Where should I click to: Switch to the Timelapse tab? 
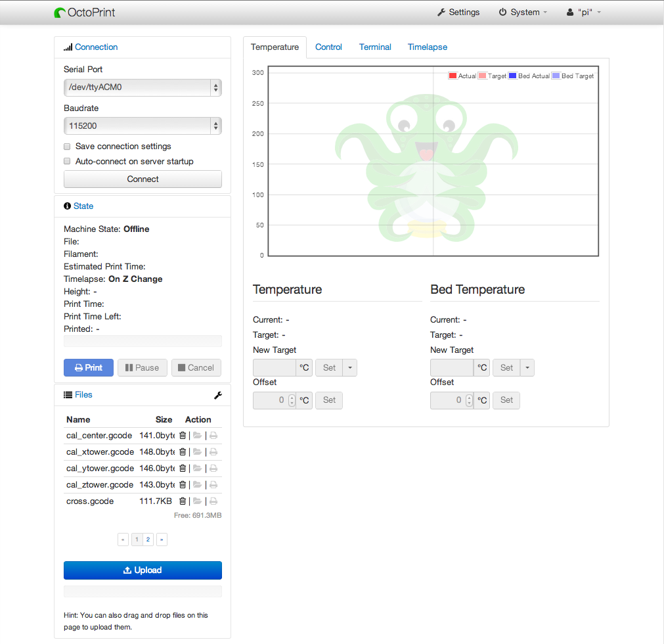428,47
